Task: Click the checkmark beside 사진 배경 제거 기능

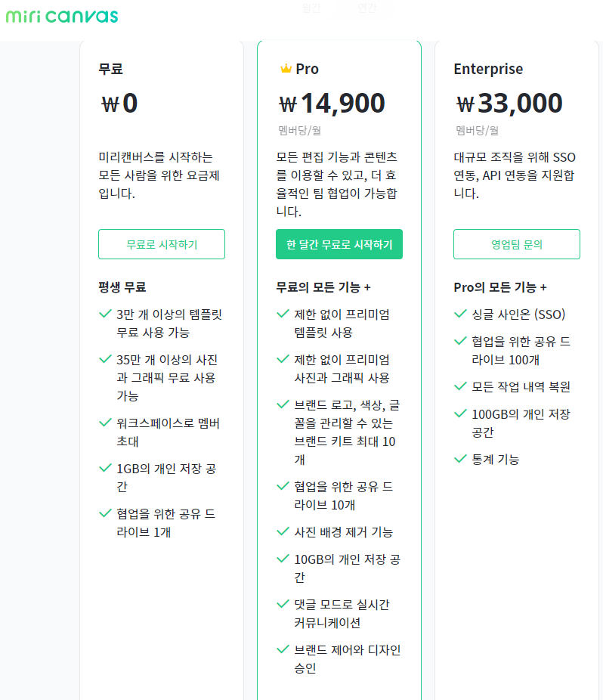Action: pos(283,532)
